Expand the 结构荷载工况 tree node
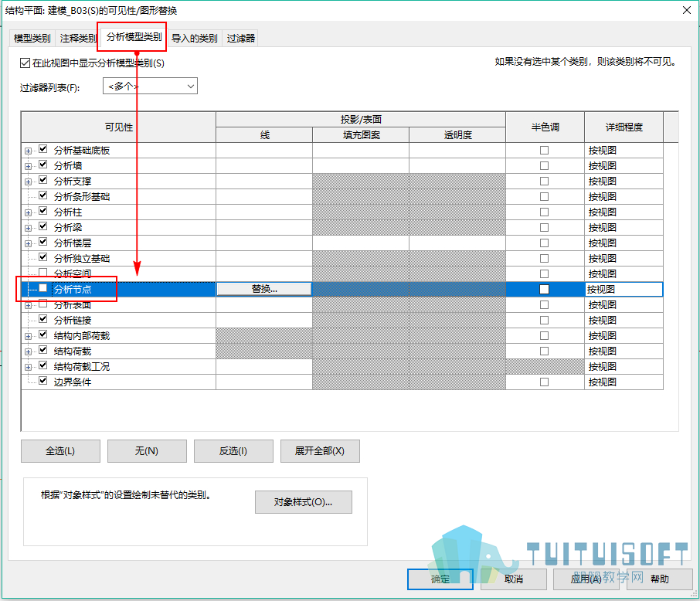The height and width of the screenshot is (601, 700). point(28,367)
